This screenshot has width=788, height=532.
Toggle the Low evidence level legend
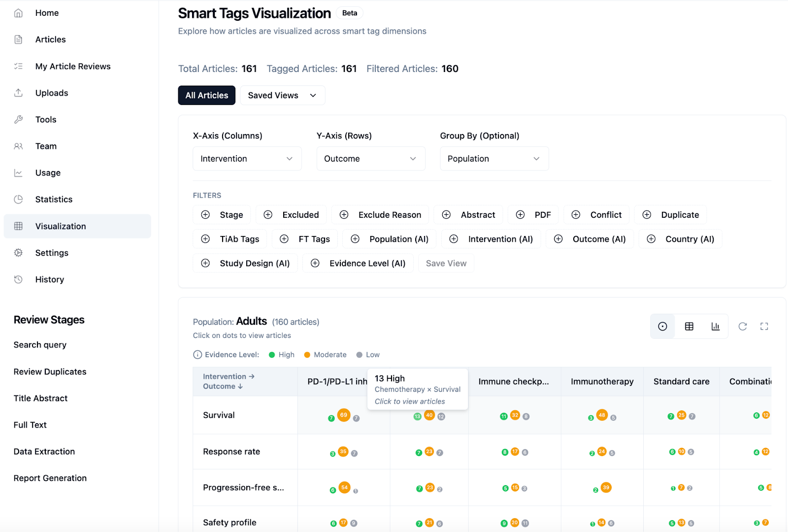click(x=368, y=355)
